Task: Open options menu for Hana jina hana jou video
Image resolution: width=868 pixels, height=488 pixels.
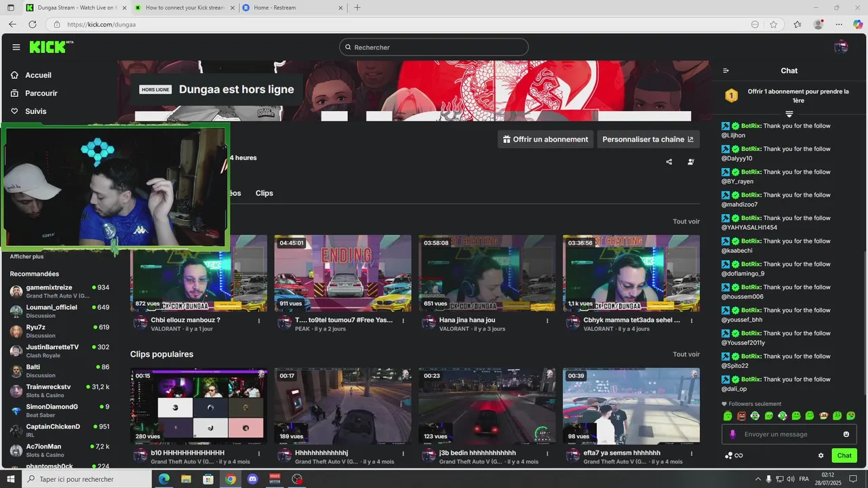Action: [x=547, y=321]
